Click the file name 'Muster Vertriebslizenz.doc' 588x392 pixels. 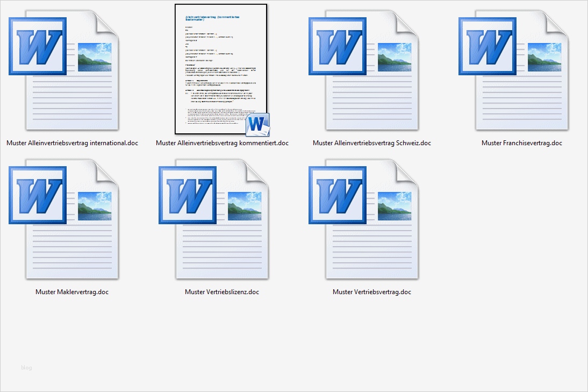point(222,292)
